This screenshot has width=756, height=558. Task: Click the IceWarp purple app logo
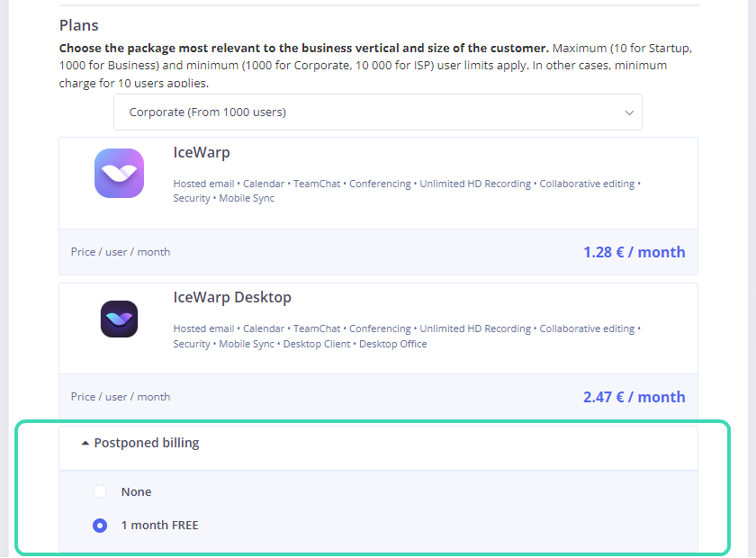coord(119,173)
